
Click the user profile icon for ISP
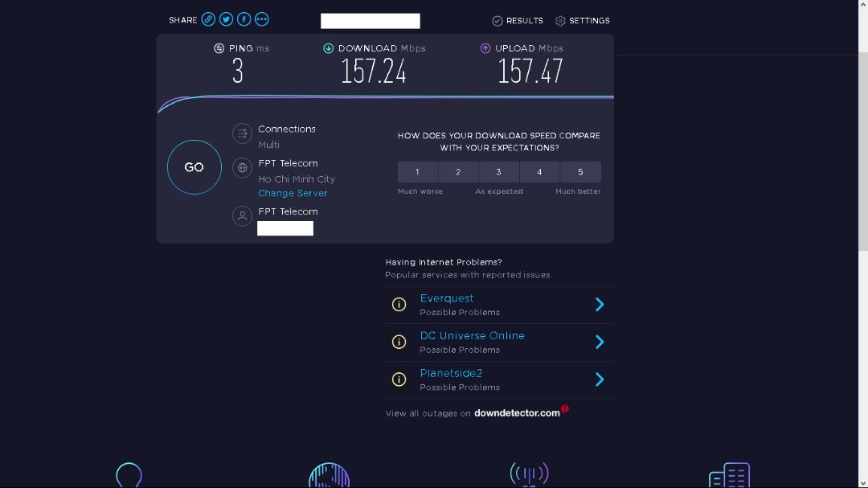(x=242, y=216)
